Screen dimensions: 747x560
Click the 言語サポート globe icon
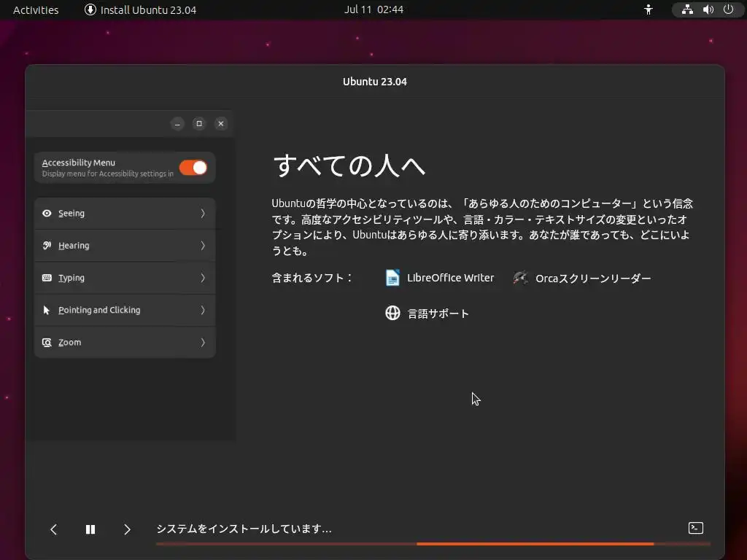pos(392,314)
